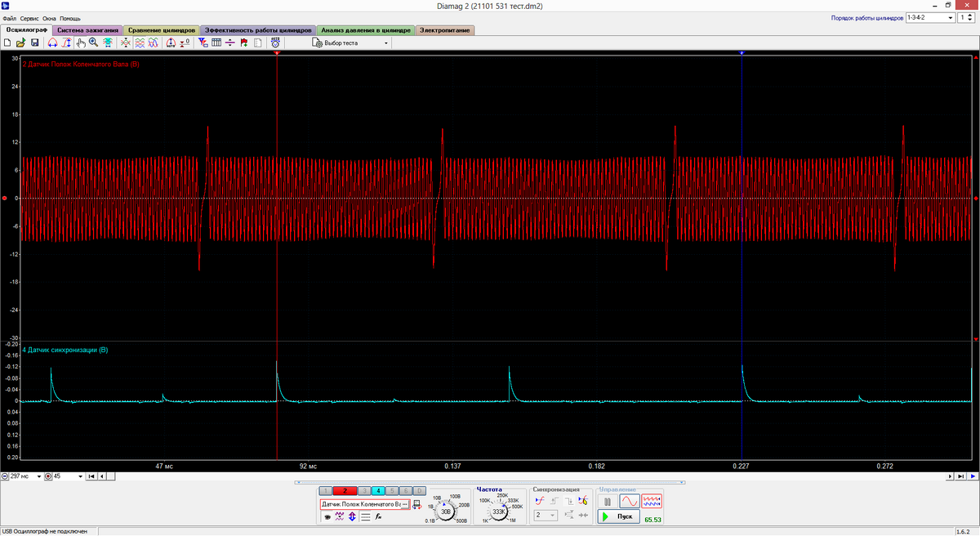980x536 pixels.
Task: Click the stacked red-blue waveforms icon
Action: [x=140, y=42]
